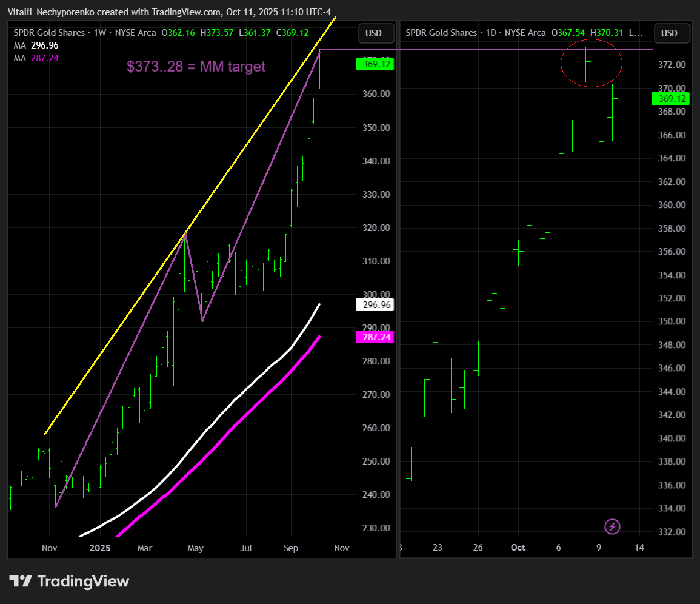Click the green 369.12 price label on daily axis
Image resolution: width=700 pixels, height=604 pixels.
pos(671,99)
